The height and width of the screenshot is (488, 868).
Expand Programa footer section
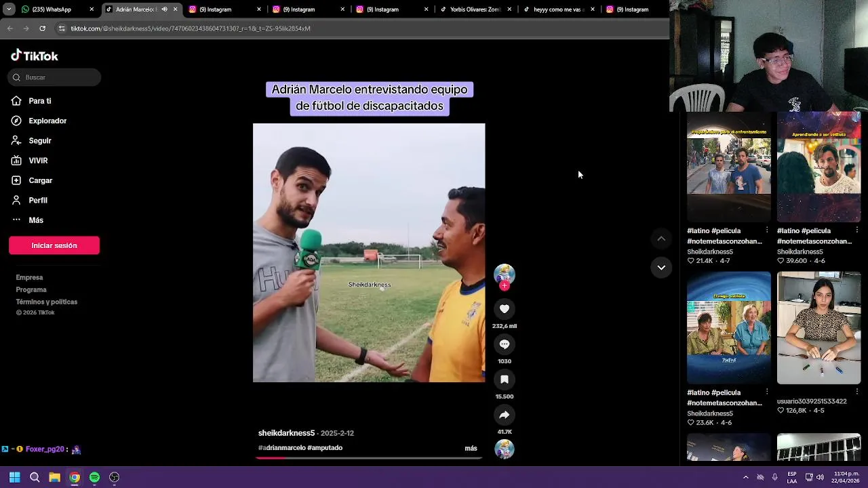[31, 289]
